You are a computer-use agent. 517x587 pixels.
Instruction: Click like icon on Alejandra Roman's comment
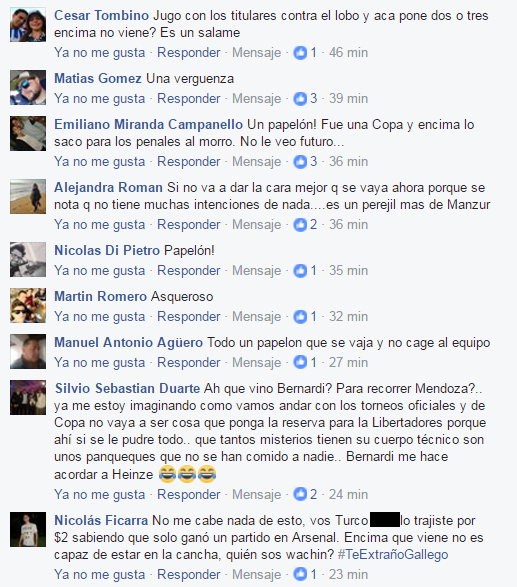tap(300, 225)
